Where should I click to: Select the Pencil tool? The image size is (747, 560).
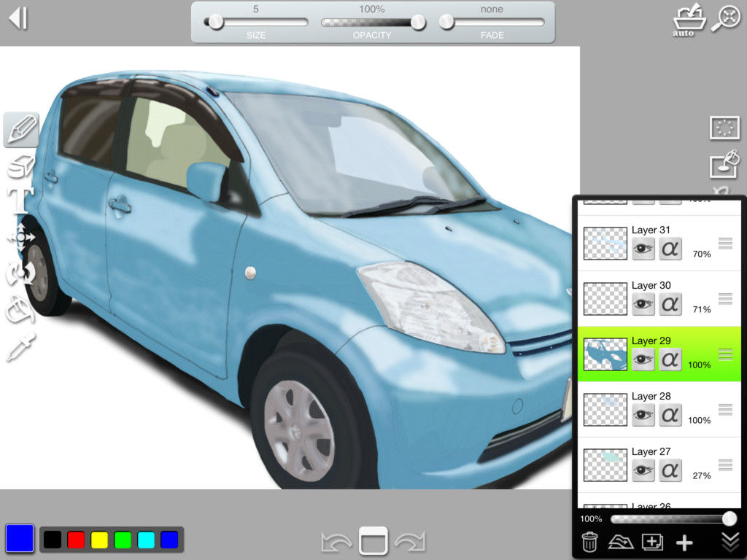click(x=21, y=130)
